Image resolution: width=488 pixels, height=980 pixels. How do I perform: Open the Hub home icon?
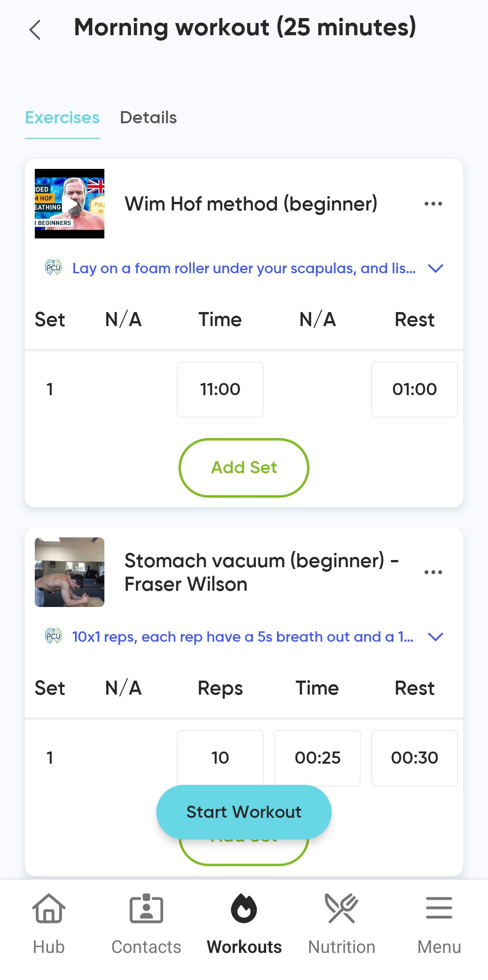(49, 909)
